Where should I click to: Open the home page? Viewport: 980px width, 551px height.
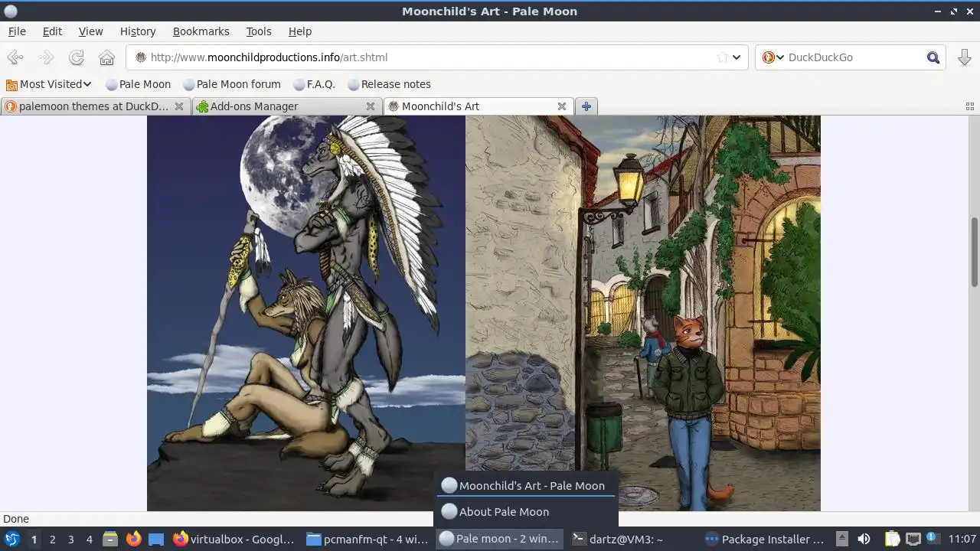107,57
